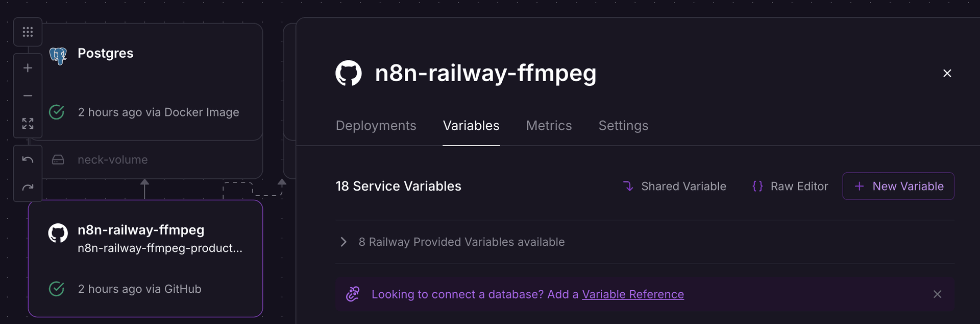Click the green success check on Postgres deployment
Image resolution: width=980 pixels, height=324 pixels.
(x=57, y=112)
